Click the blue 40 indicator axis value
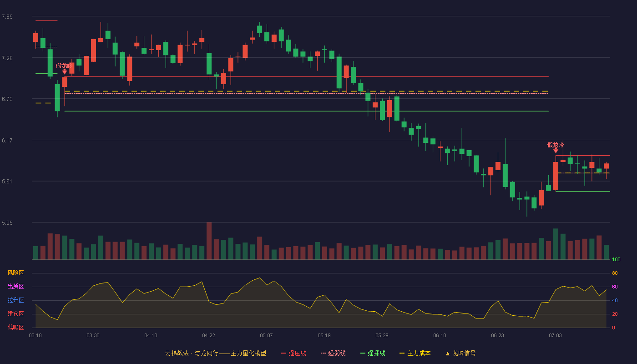This screenshot has height=364, width=637. click(615, 300)
